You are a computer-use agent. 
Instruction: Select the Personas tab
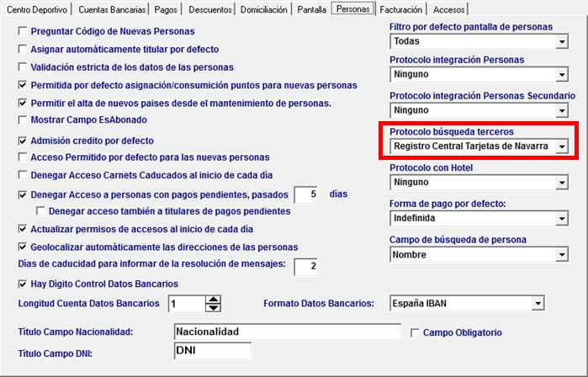(x=352, y=8)
